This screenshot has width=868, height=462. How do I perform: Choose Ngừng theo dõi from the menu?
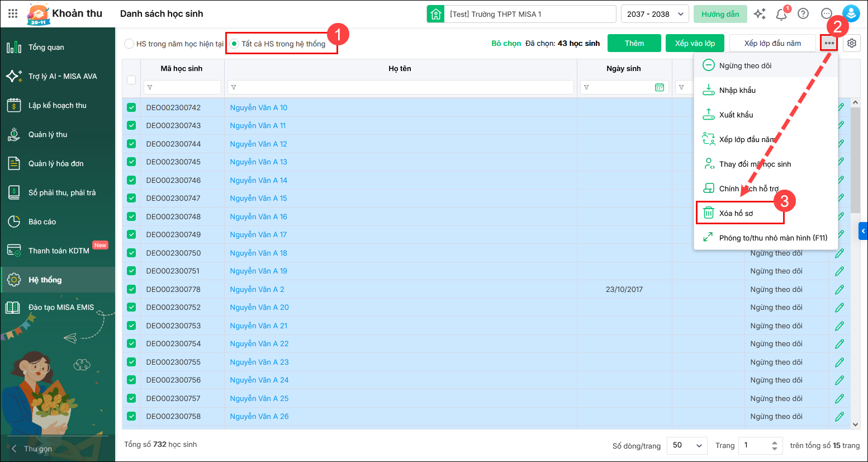tap(766, 65)
